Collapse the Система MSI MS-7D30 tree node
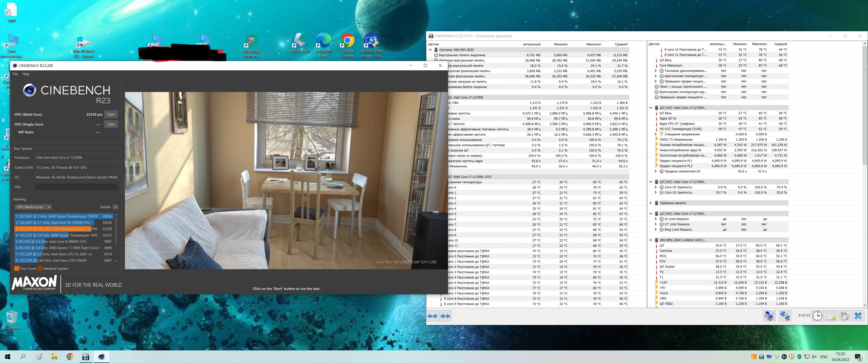 [x=430, y=50]
